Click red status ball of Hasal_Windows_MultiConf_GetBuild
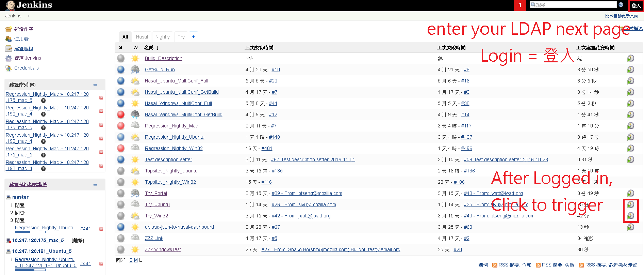The image size is (644, 275). click(x=121, y=114)
